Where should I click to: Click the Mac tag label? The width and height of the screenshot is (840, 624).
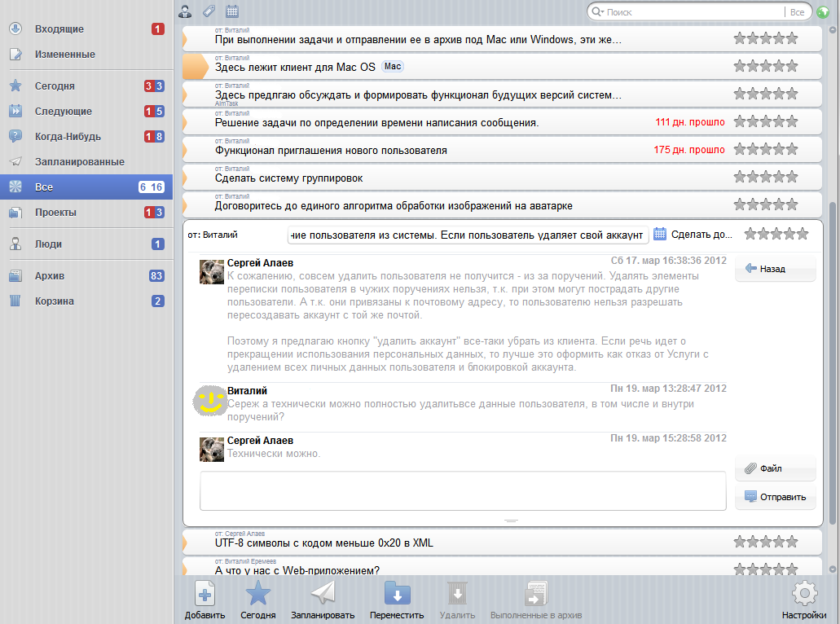click(x=393, y=67)
